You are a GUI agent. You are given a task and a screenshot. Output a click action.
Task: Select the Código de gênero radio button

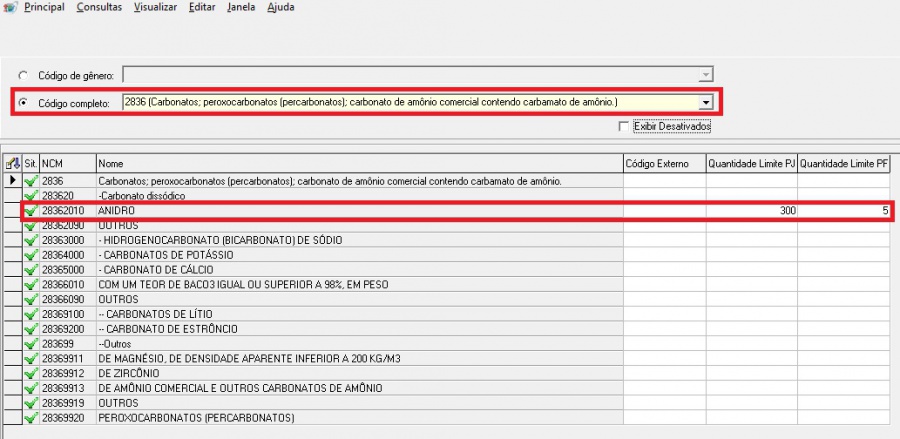tap(23, 75)
